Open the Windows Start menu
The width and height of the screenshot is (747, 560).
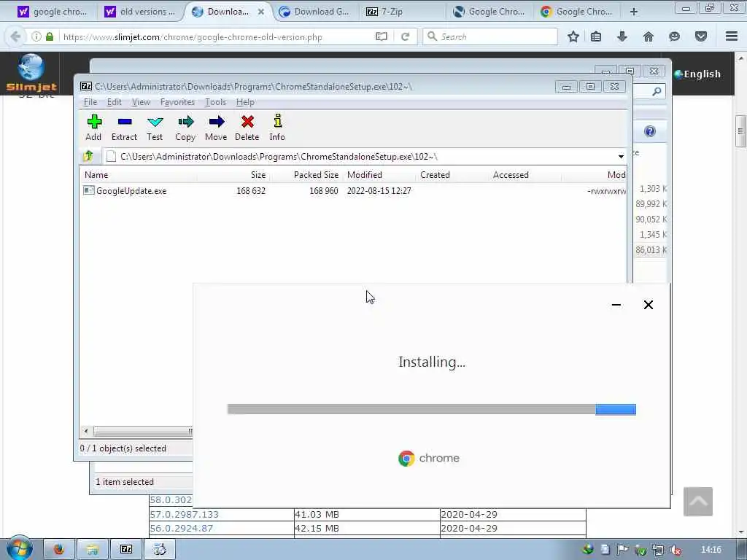click(20, 548)
